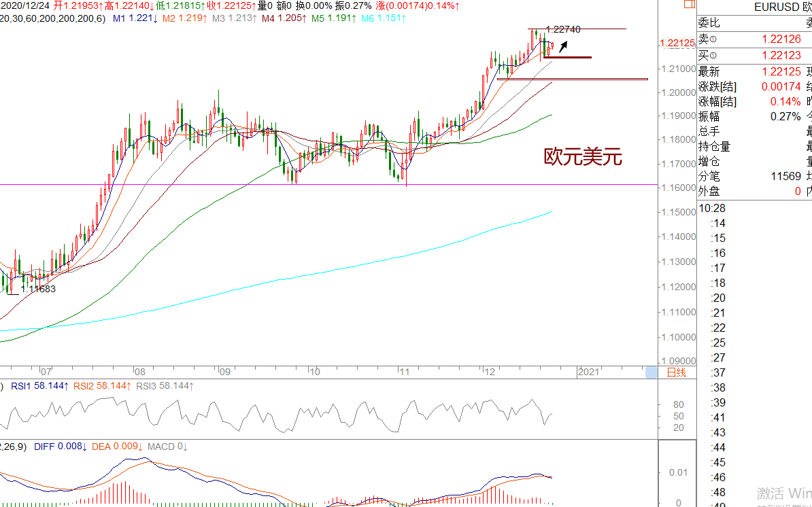The height and width of the screenshot is (507, 812).
Task: Click the 振幅 value 0.27% in panel
Action: (x=785, y=116)
